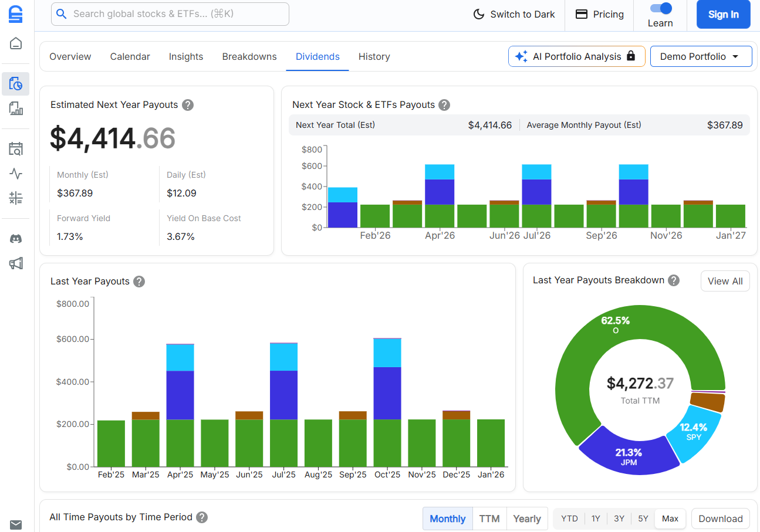Open the dividend calculator sidebar icon
Viewport: 760px width, 532px height.
click(x=15, y=198)
